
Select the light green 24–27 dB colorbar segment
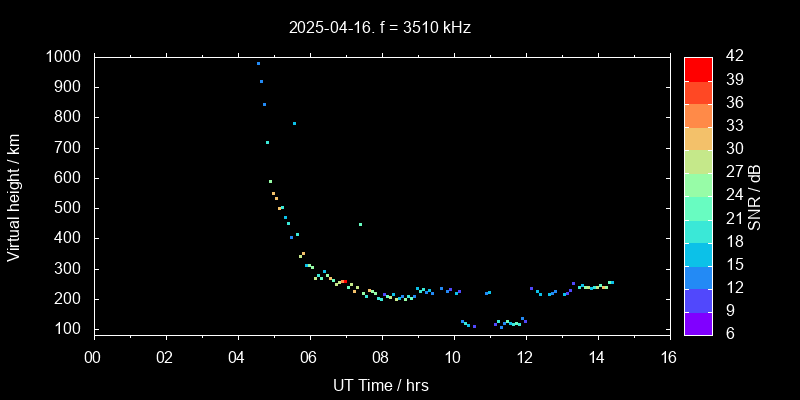click(x=698, y=184)
